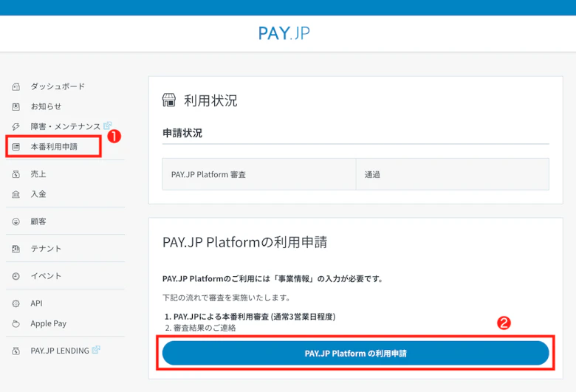Open the API settings menu item
Viewport: 576px width, 392px height.
coord(36,303)
